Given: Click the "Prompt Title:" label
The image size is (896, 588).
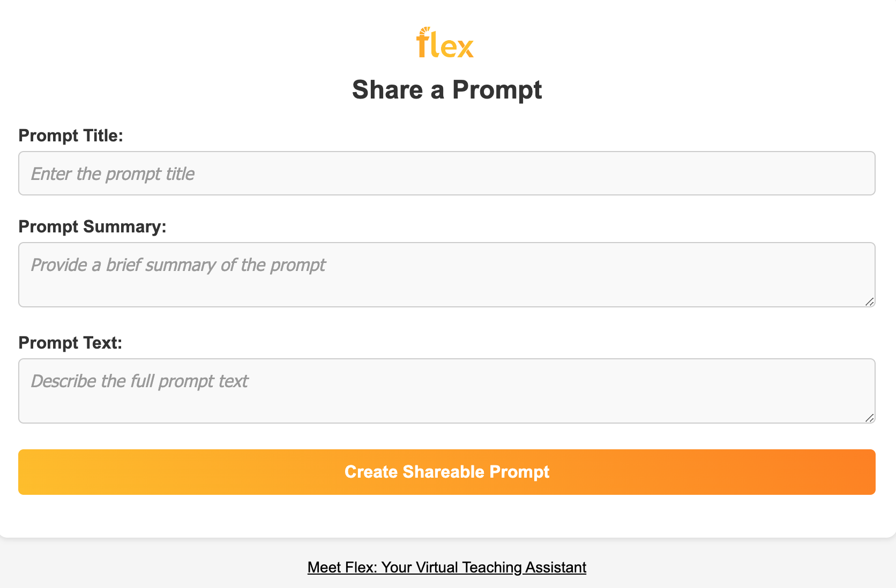Looking at the screenshot, I should [x=71, y=135].
